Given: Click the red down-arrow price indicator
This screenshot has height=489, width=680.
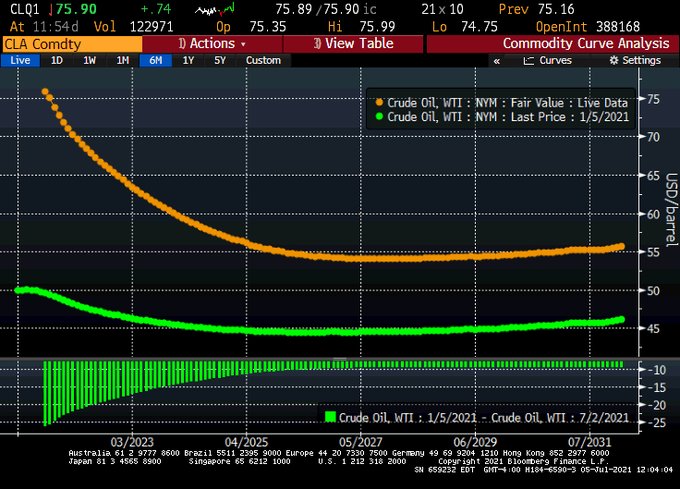Looking at the screenshot, I should pos(51,11).
